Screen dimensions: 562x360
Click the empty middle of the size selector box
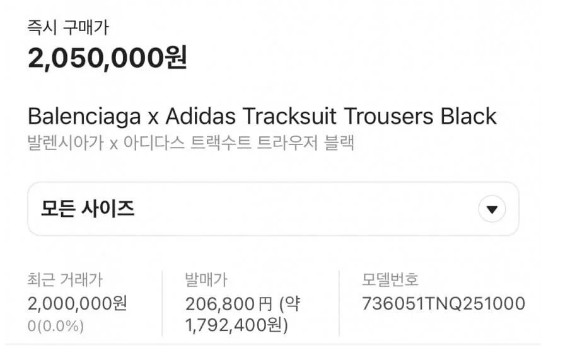(x=305, y=209)
